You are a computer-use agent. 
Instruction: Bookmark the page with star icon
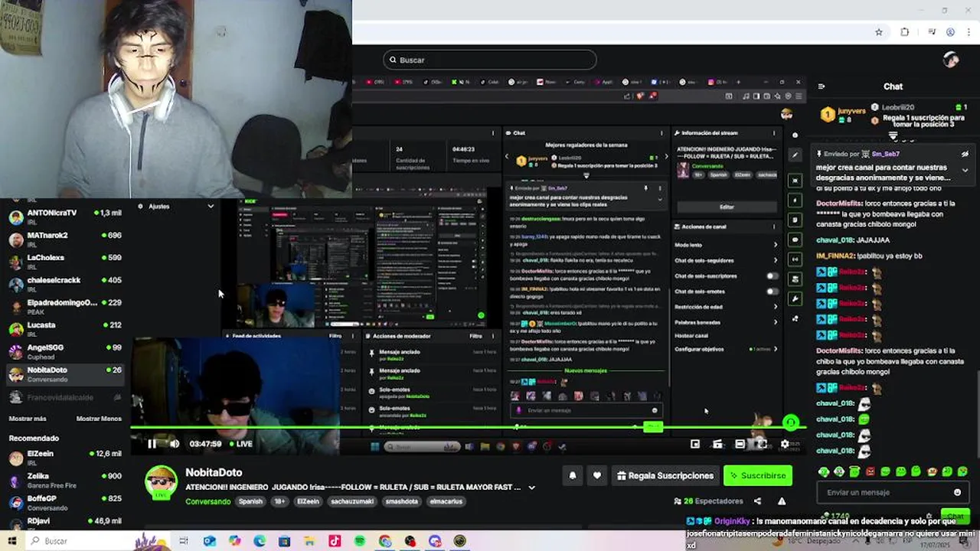pos(879,32)
